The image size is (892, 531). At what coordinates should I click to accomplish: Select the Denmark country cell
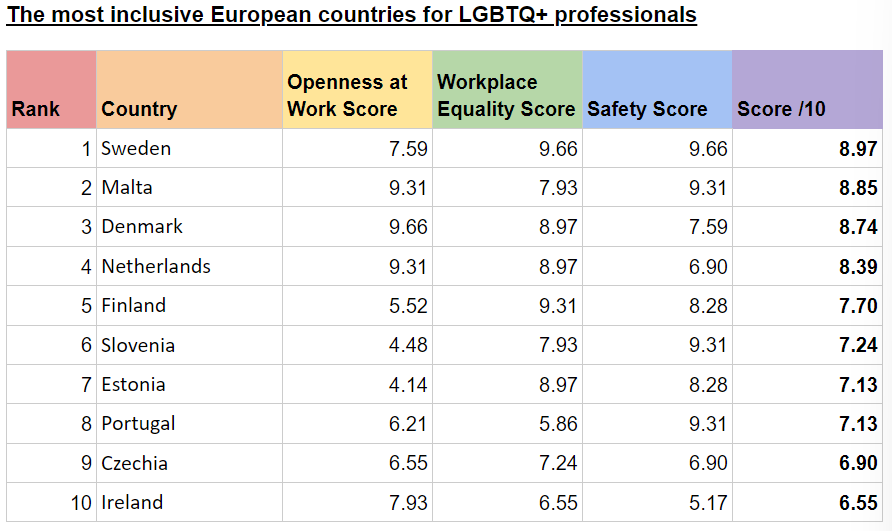point(142,226)
